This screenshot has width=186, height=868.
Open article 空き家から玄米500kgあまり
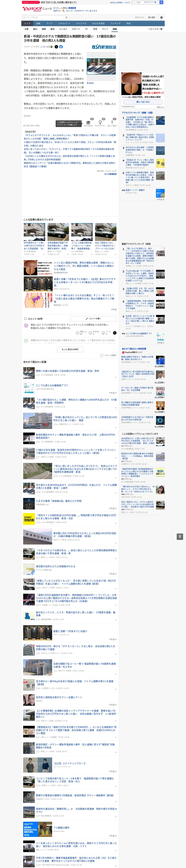(76, 487)
